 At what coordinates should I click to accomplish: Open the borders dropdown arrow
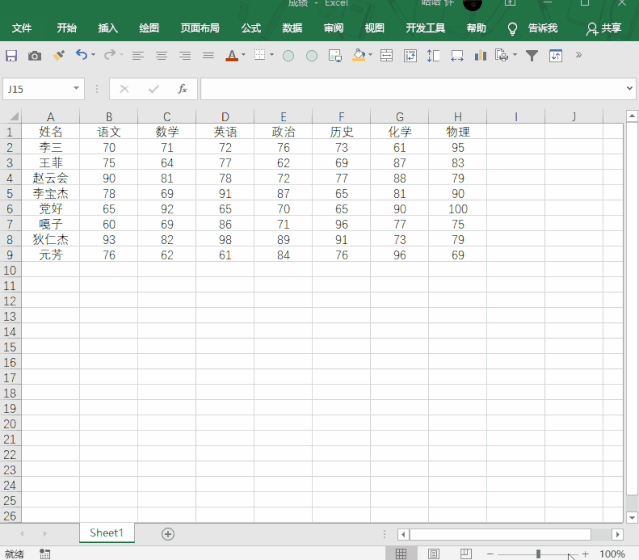pyautogui.click(x=272, y=55)
